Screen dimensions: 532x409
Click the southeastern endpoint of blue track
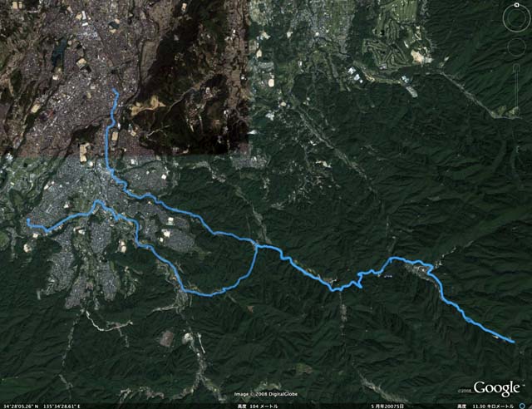tap(513, 342)
